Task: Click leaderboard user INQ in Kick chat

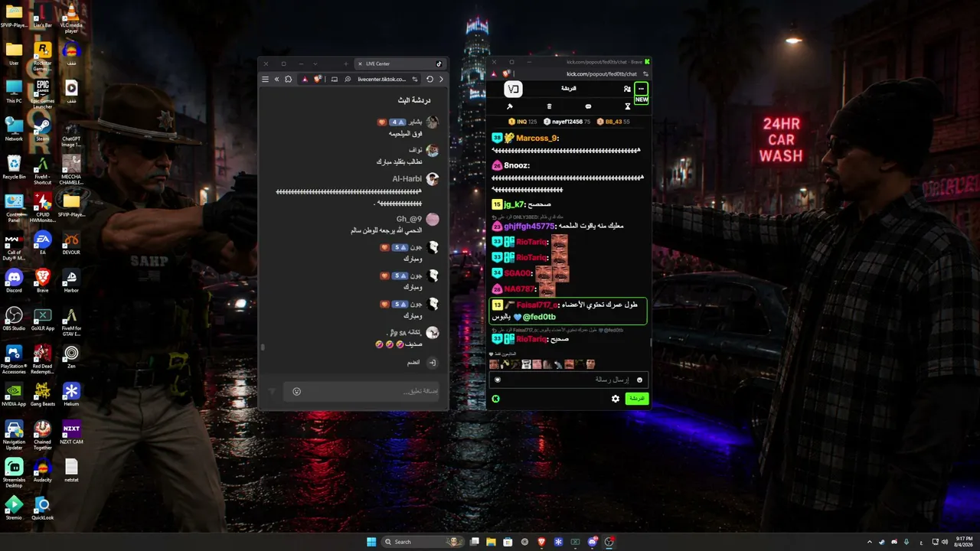Action: (522, 122)
